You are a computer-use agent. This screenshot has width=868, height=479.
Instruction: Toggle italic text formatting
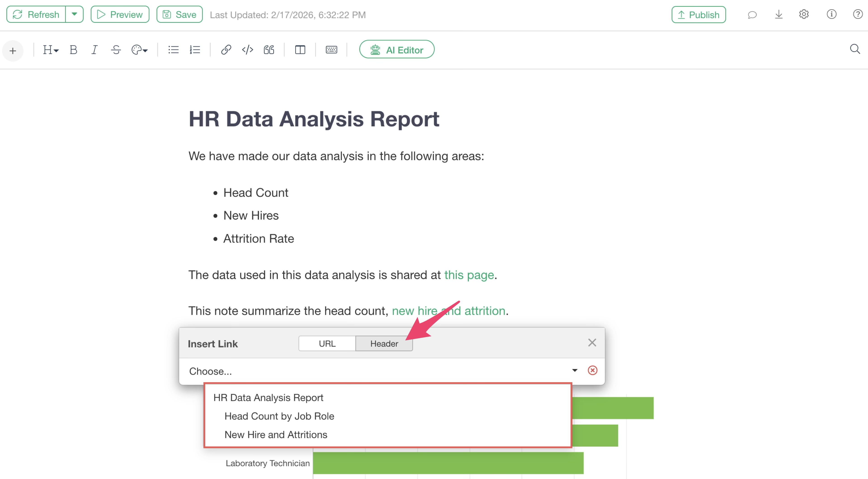click(94, 50)
